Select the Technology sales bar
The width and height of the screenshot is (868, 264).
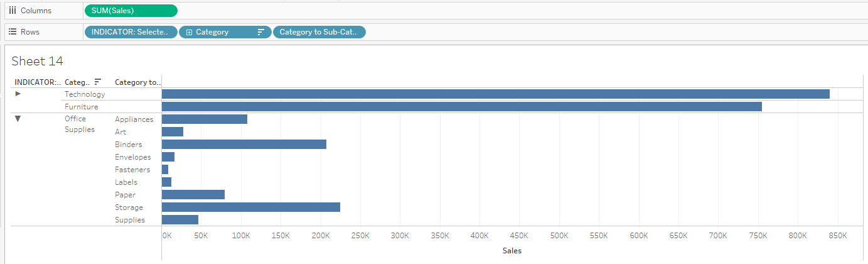(495, 94)
